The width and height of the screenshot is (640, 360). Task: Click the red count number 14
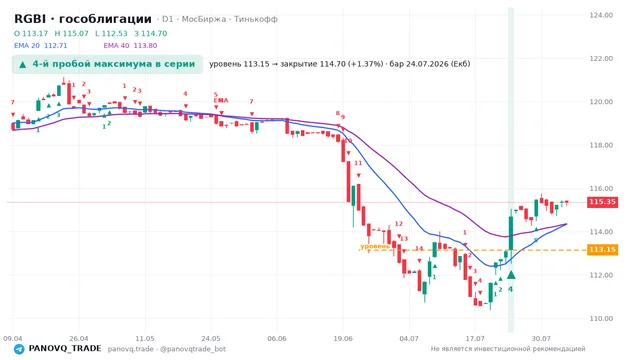pos(419,248)
